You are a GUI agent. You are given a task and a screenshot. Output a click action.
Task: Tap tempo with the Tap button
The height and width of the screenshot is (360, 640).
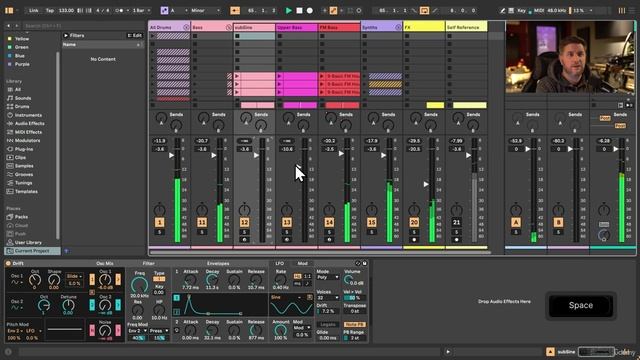tap(49, 10)
